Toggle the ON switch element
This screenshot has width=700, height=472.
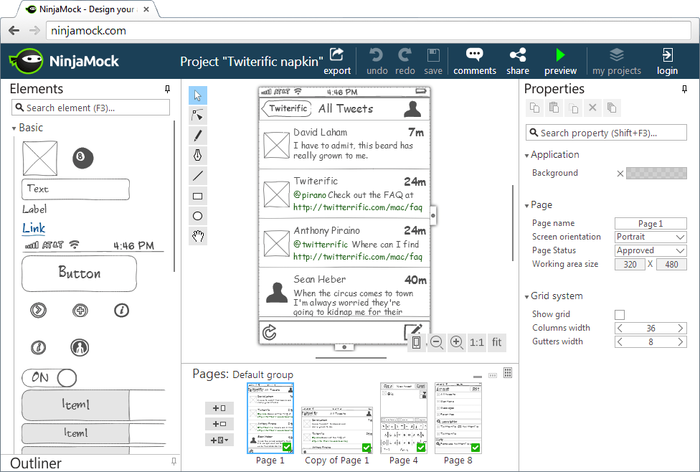50,377
